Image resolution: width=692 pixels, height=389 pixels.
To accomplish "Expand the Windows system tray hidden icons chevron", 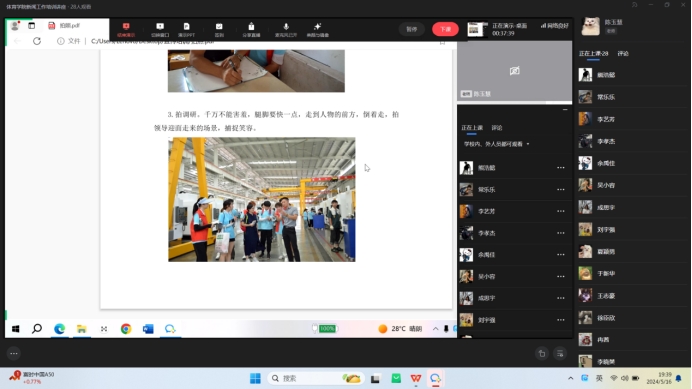I will 571,378.
